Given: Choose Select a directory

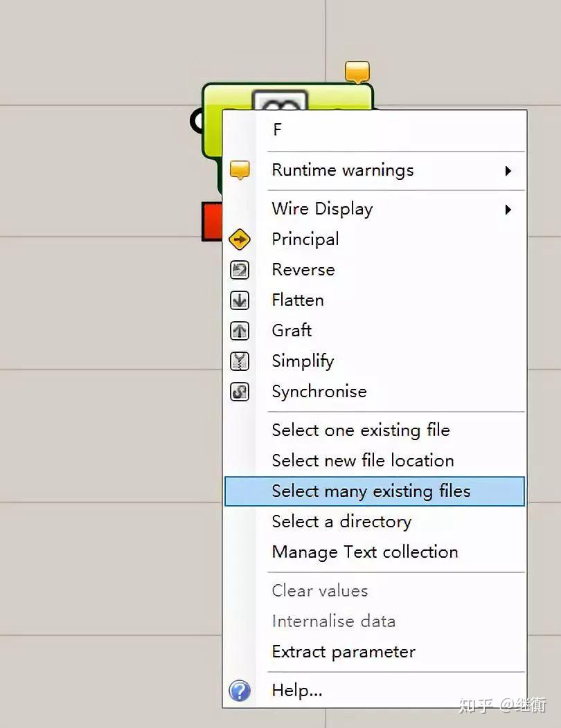Looking at the screenshot, I should [341, 522].
